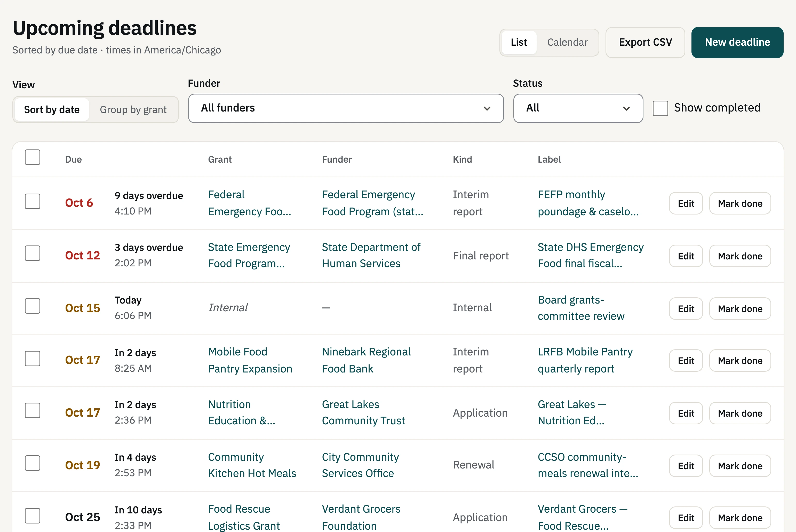Tick the checkbox for Board grants-committee review

[33, 306]
